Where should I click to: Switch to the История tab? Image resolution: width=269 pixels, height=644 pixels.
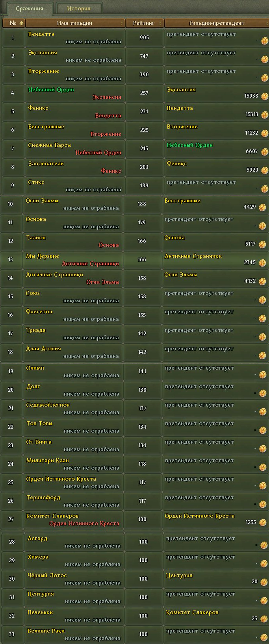(x=79, y=8)
